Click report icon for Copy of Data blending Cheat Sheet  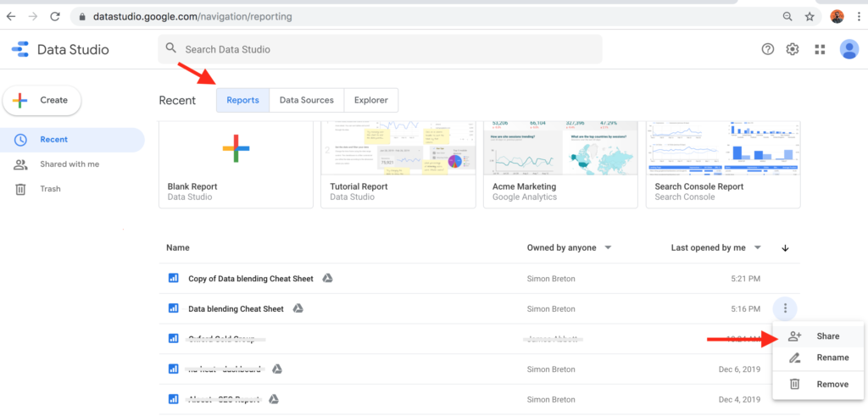click(173, 278)
